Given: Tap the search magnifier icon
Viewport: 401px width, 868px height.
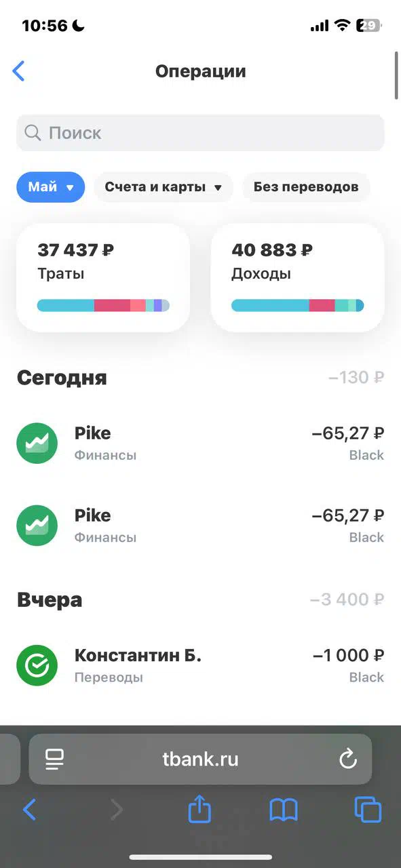Looking at the screenshot, I should point(33,132).
